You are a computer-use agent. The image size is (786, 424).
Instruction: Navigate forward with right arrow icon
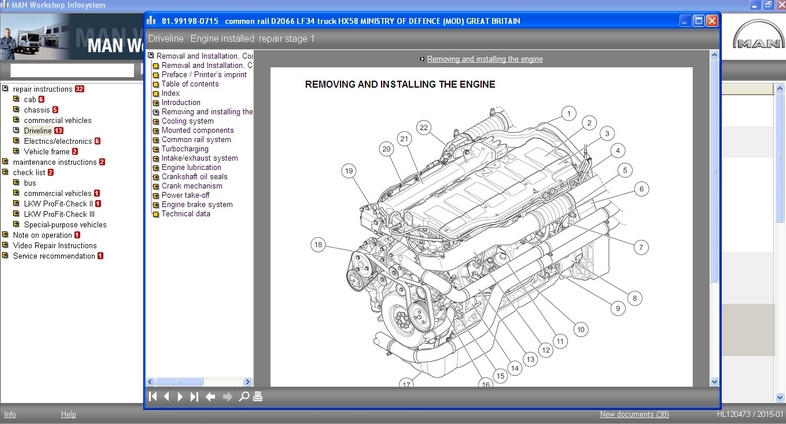(228, 396)
